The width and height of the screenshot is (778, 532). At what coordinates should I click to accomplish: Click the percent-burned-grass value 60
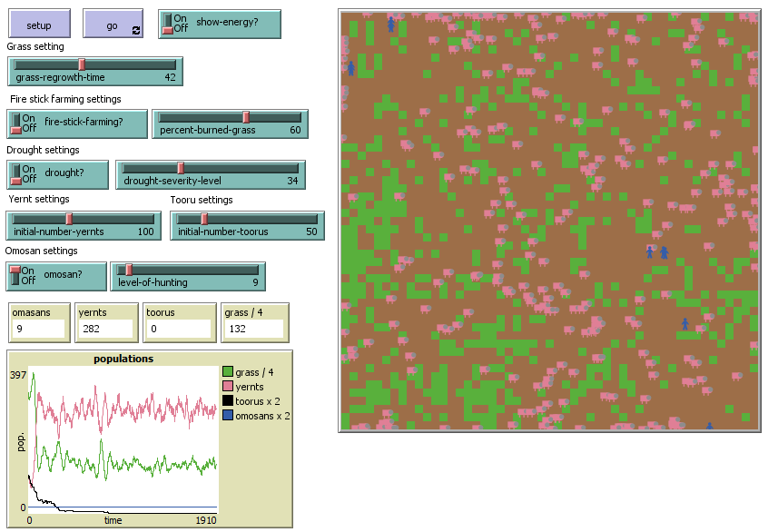[295, 130]
